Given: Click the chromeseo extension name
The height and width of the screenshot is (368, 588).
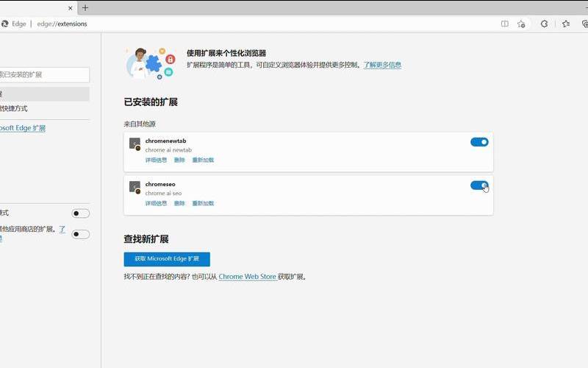Looking at the screenshot, I should tap(160, 184).
